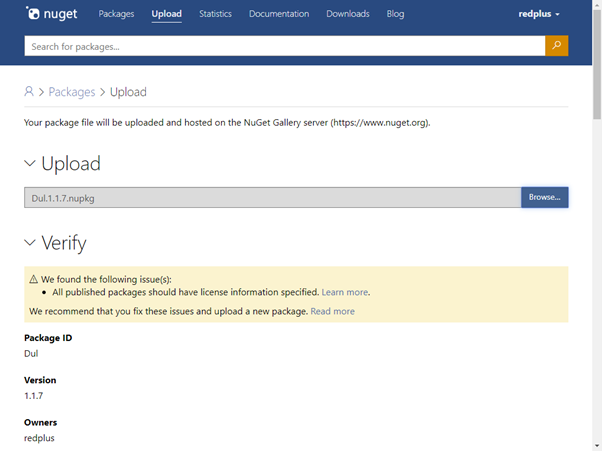Image resolution: width=602 pixels, height=451 pixels.
Task: Open the Packages nav item
Action: click(116, 14)
